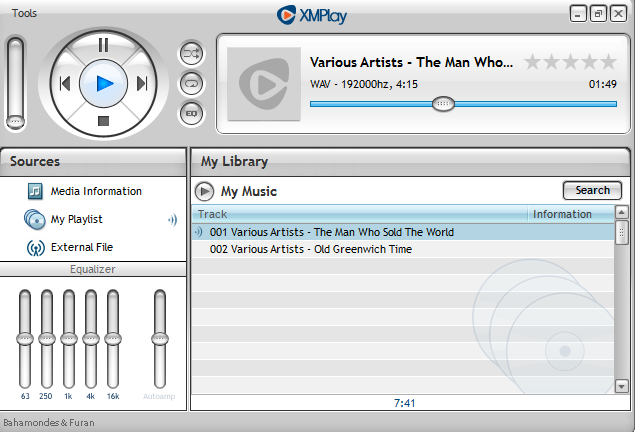Viewport: 635px width, 432px height.
Task: Pause playback with the pause button
Action: point(103,45)
